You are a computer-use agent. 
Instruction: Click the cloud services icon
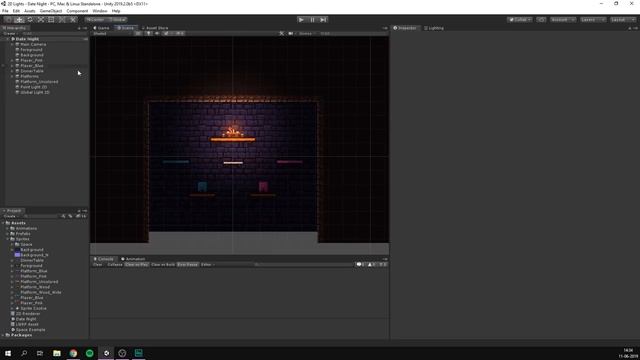pos(541,20)
